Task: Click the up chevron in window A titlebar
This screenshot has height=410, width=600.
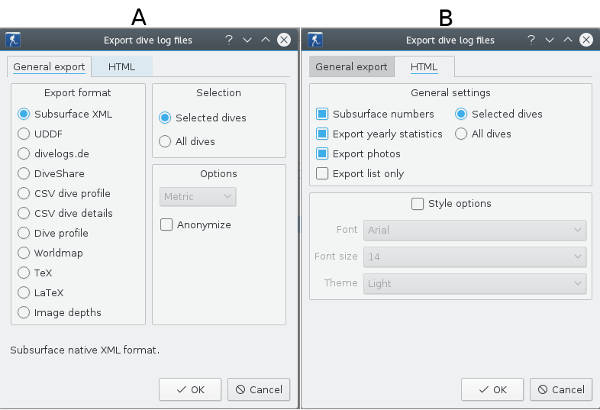Action: (265, 39)
